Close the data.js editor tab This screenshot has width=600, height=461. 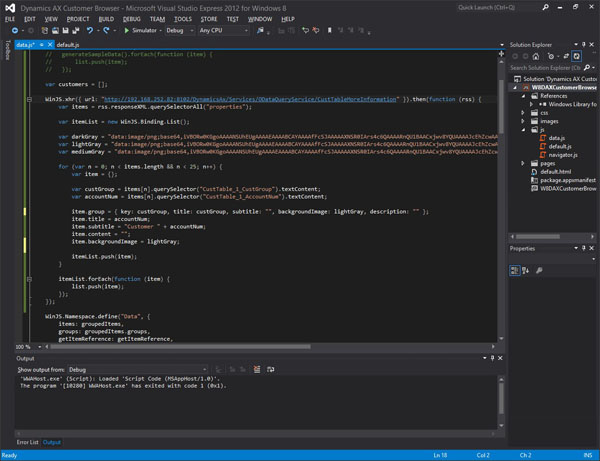coord(50,45)
